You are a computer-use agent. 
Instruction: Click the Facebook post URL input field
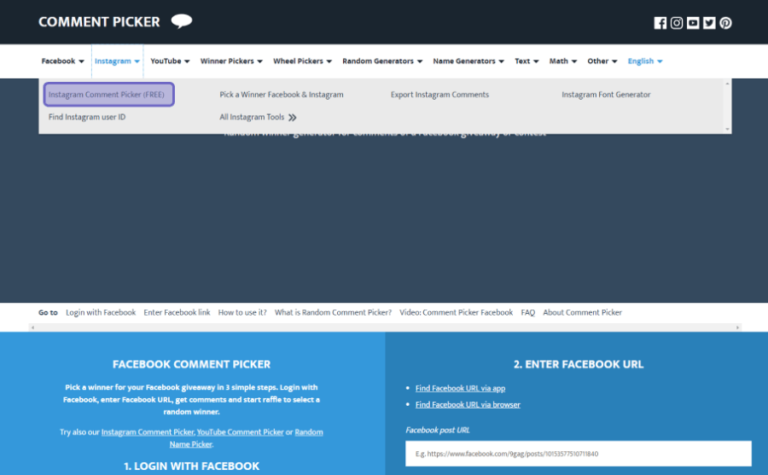point(578,453)
